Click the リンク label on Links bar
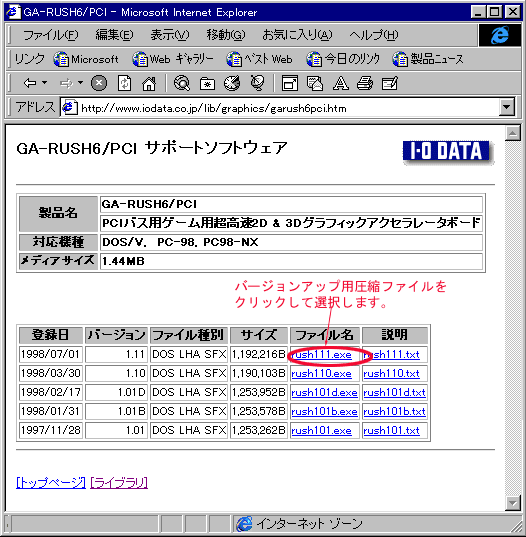The height and width of the screenshot is (537, 526). [29, 59]
